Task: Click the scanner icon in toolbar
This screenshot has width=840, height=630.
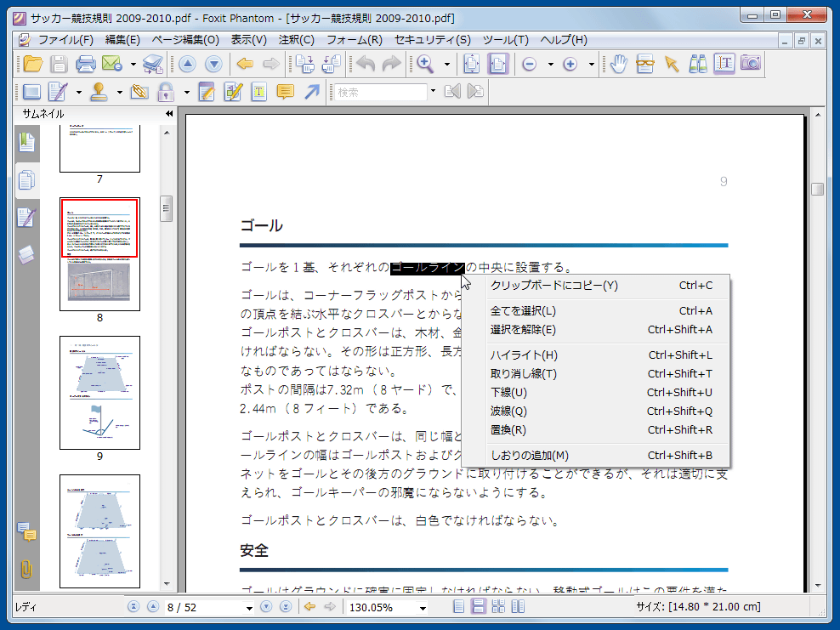Action: pos(153,65)
